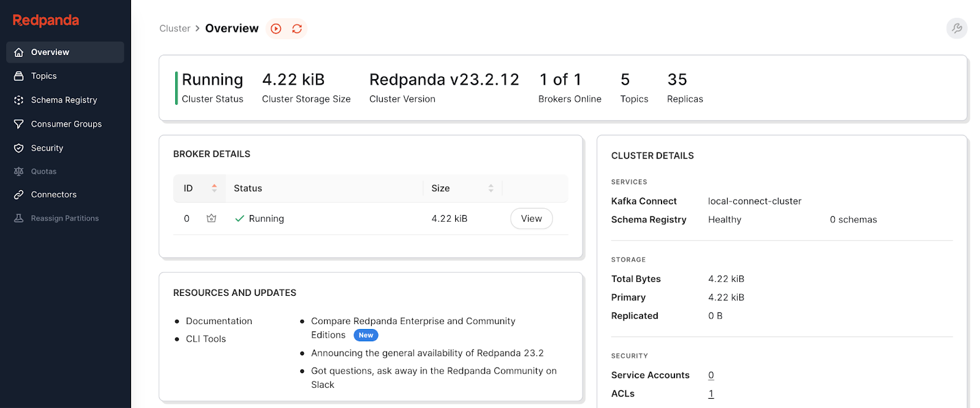Open the wrench settings icon at top right
This screenshot has height=408, width=980.
pos(956,28)
